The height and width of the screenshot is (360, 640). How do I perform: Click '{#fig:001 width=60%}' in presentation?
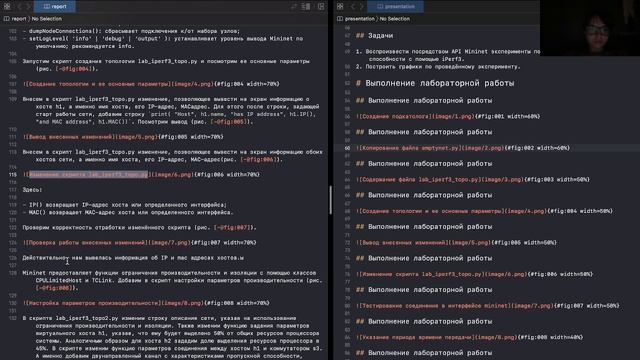point(507,116)
